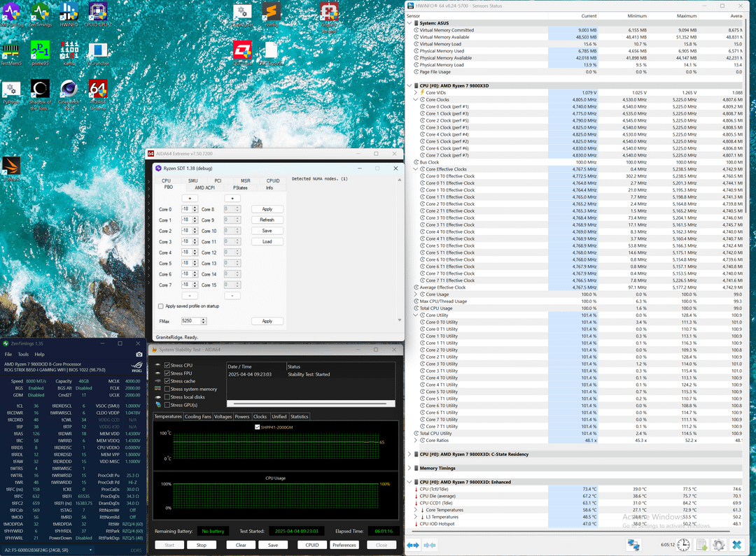The height and width of the screenshot is (556, 756).
Task: Open the karhu desktop icon
Action: tap(69, 53)
